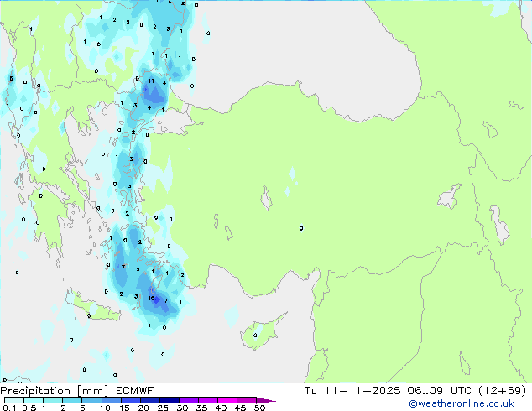The height and width of the screenshot is (411, 532).
Task: Pick the 1–2 mm legend color segment
Action: coord(53,400)
